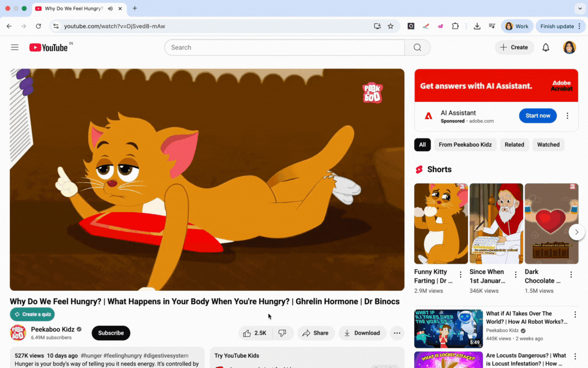Reload the page

click(x=39, y=26)
